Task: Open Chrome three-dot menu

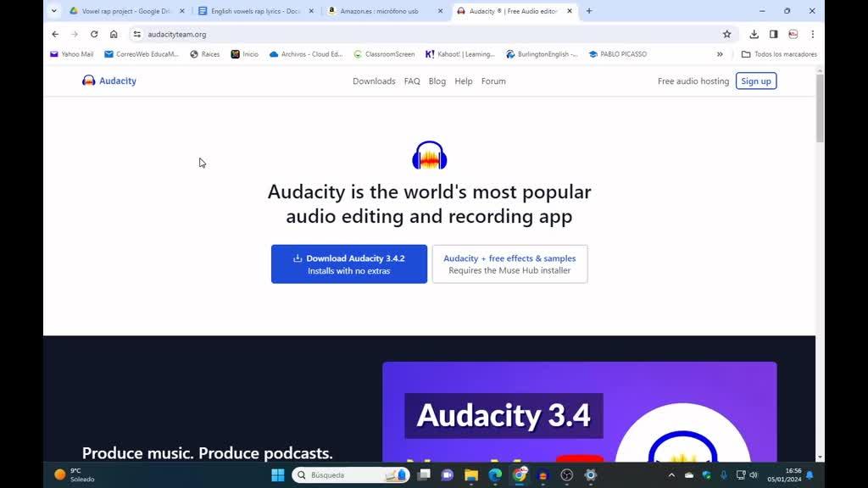Action: pyautogui.click(x=813, y=34)
